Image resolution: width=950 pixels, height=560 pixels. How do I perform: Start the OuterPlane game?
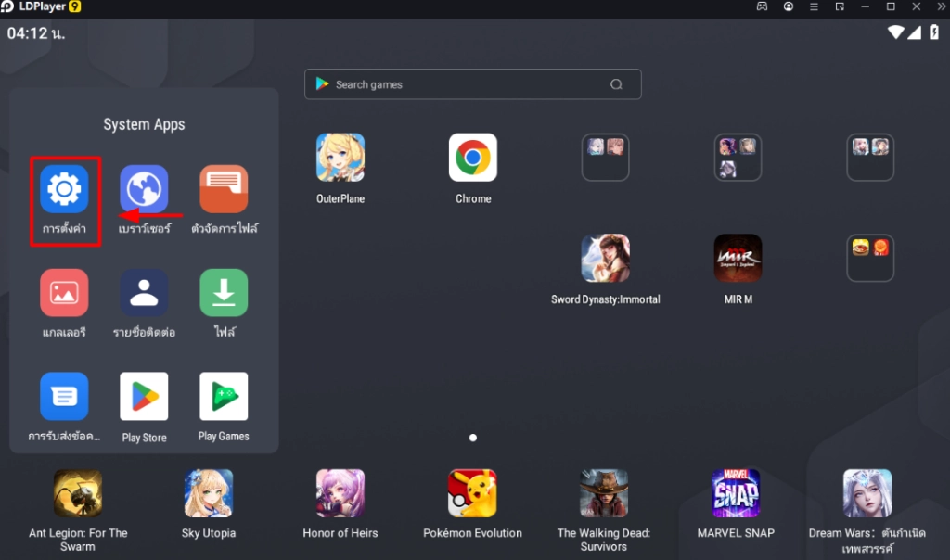pyautogui.click(x=340, y=158)
